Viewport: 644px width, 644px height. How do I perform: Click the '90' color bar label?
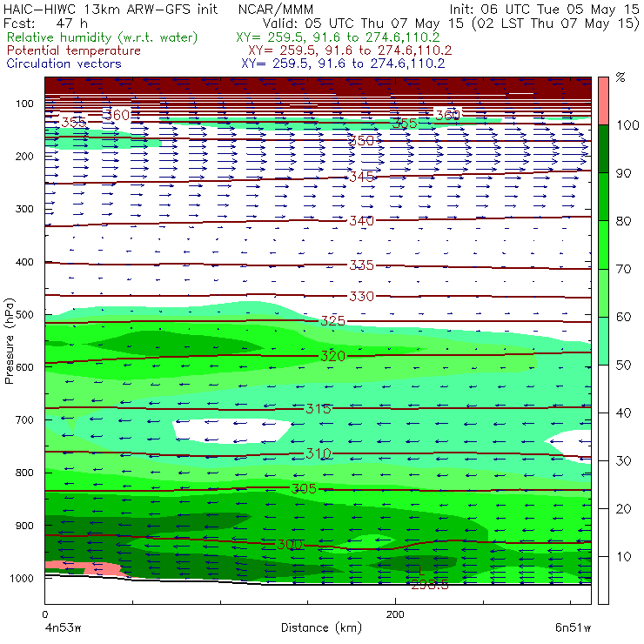(623, 173)
